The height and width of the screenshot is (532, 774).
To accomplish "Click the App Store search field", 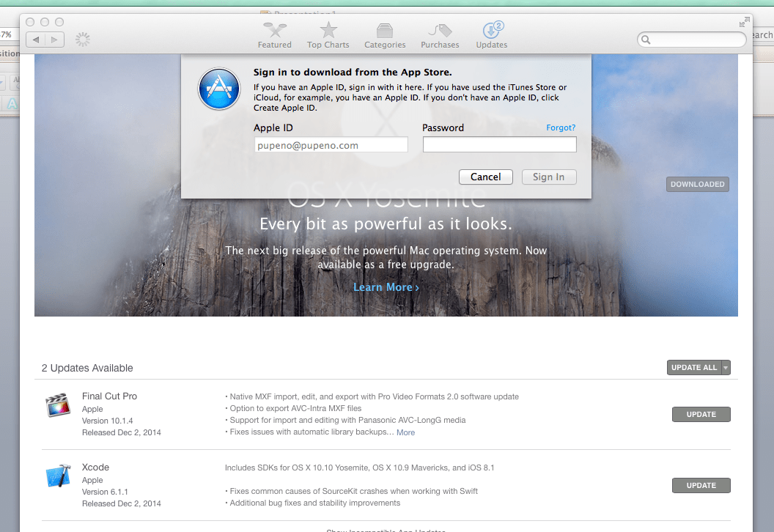I will pos(692,40).
